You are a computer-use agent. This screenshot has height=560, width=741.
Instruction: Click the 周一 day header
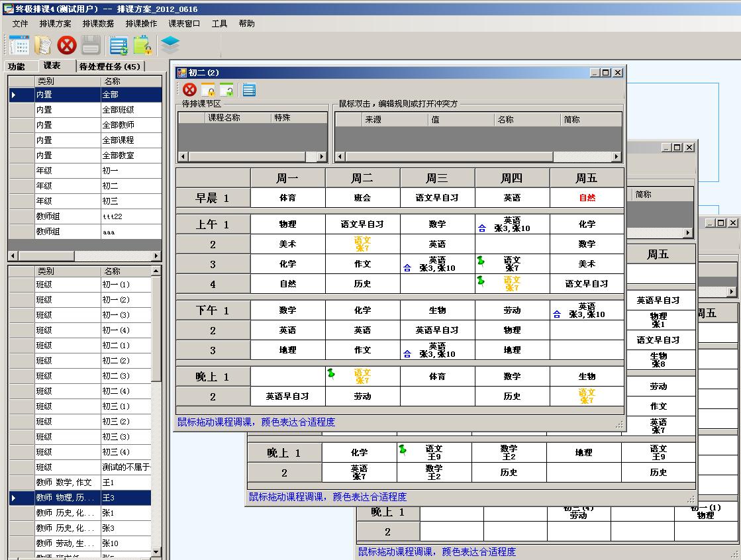pos(287,178)
